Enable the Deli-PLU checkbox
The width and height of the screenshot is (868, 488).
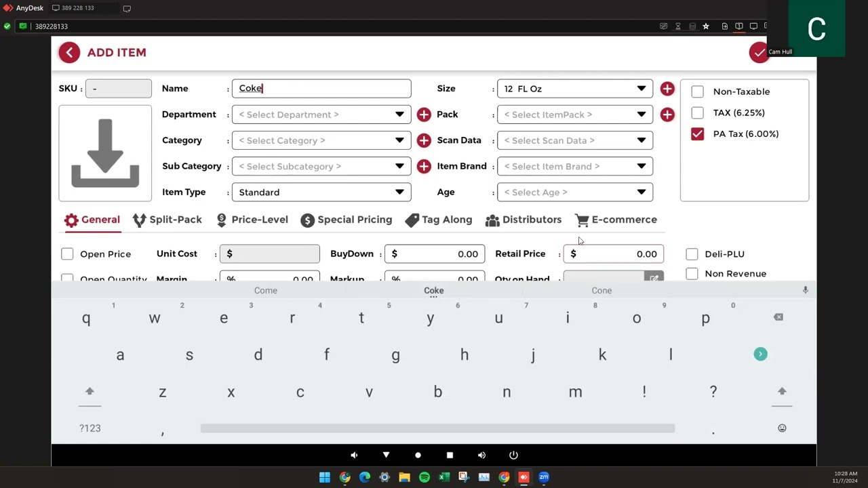(x=692, y=254)
